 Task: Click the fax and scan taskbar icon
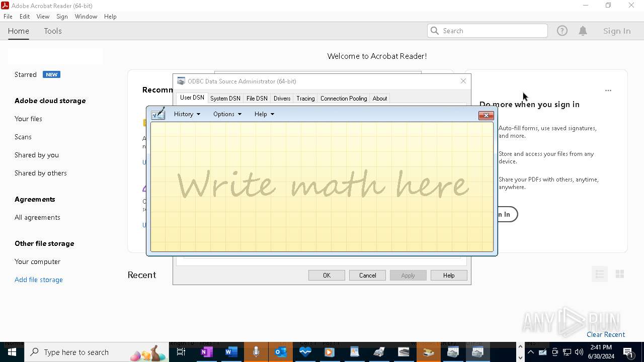click(379, 352)
